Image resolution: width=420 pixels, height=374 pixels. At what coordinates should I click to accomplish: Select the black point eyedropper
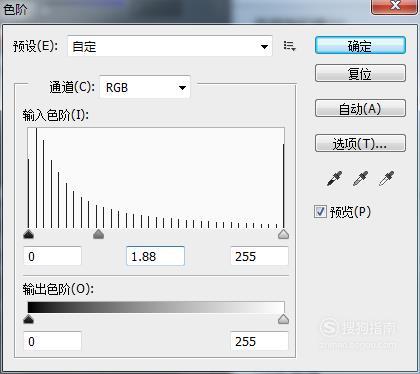point(334,178)
